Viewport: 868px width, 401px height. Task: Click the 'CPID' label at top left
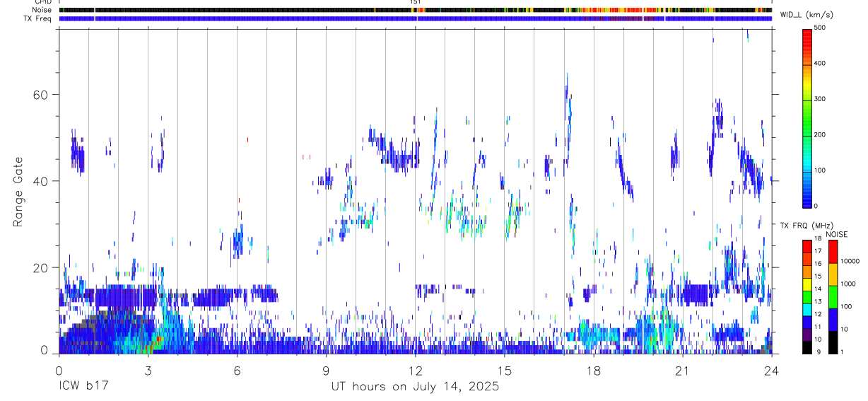tap(42, 3)
